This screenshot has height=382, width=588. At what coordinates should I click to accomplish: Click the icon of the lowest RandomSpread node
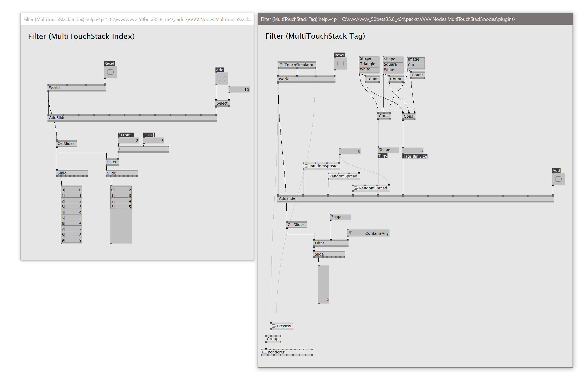coord(356,188)
